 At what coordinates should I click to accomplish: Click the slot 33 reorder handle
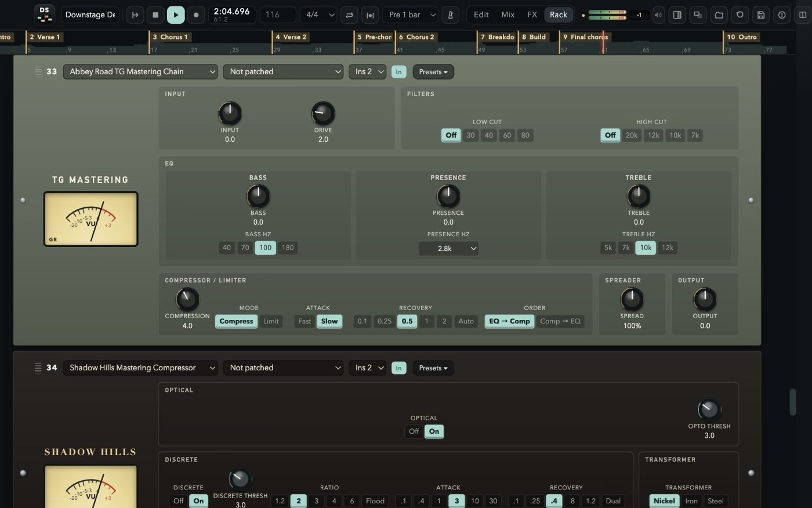[x=38, y=71]
